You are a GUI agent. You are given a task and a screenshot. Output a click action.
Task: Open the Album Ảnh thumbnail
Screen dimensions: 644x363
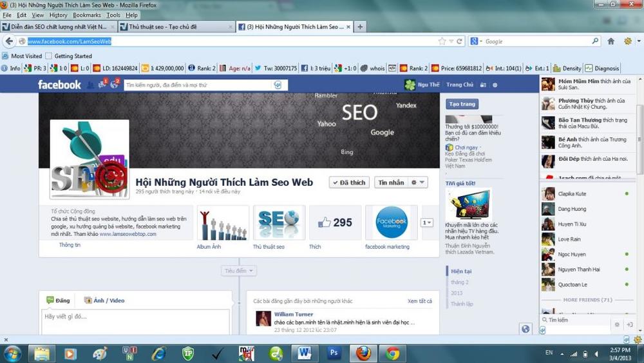pos(223,223)
